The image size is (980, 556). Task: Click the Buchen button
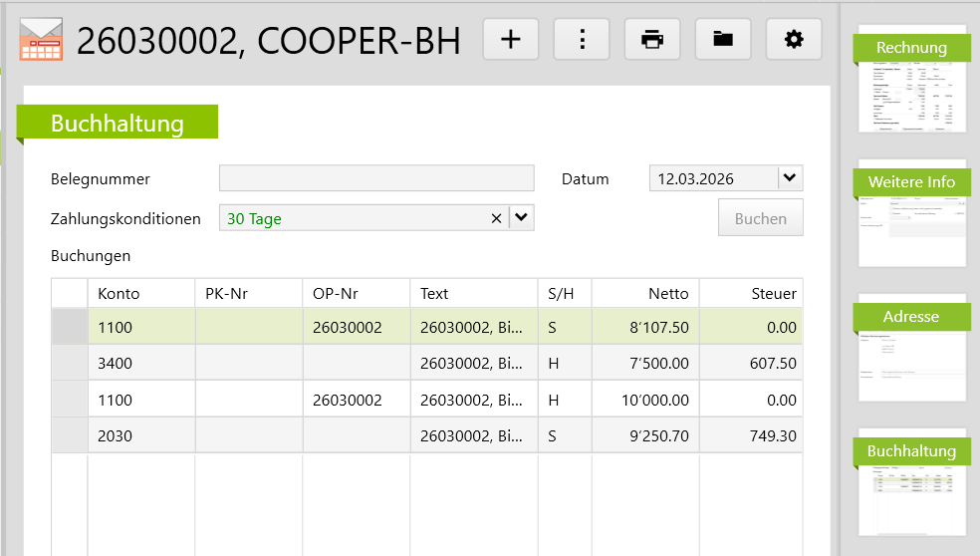coord(760,218)
